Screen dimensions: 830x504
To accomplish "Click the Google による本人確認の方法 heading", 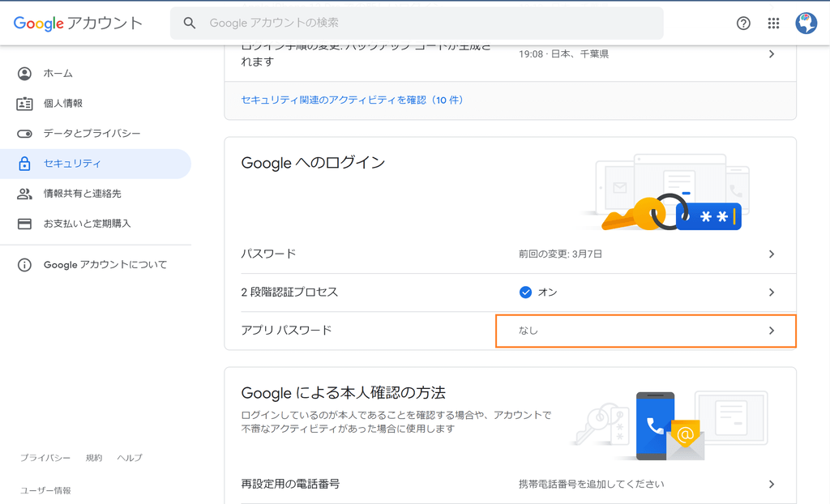I will tap(343, 393).
